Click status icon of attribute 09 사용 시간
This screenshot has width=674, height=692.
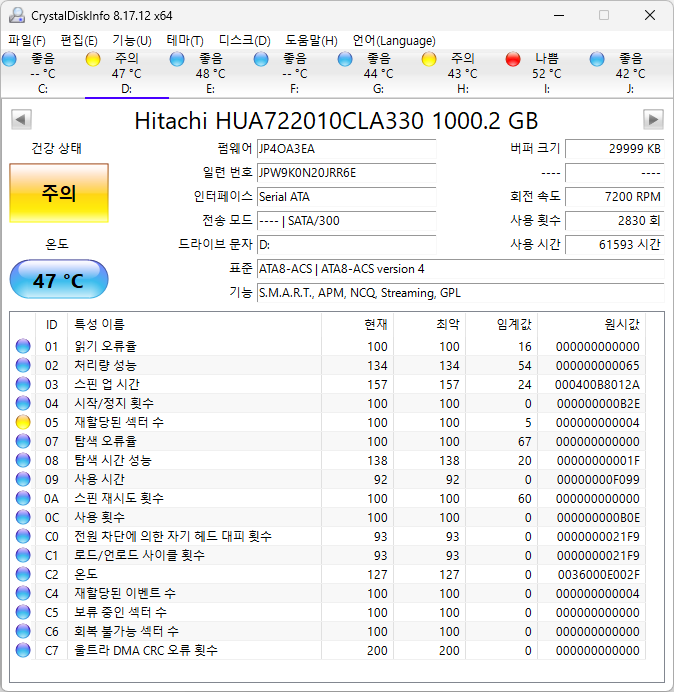(x=23, y=479)
